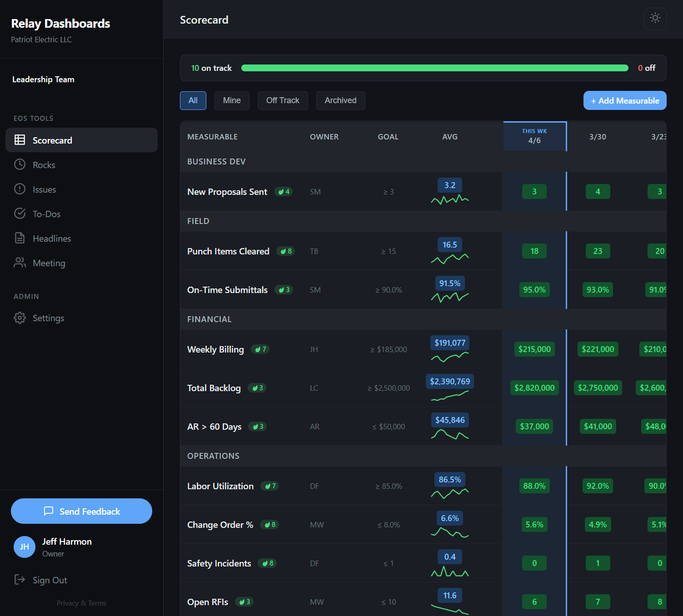Click the Meeting people icon
Screen dimensions: 683x616
[x=20, y=263]
